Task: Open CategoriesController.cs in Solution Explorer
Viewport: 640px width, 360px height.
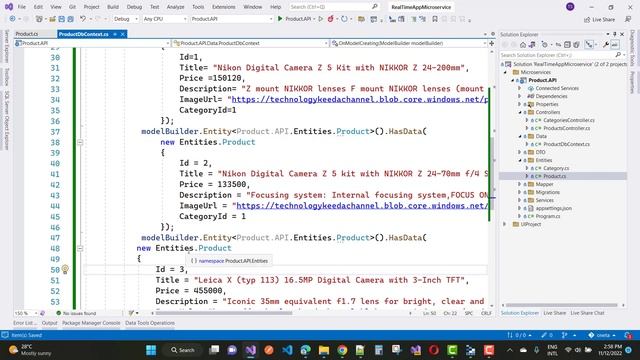Action: tap(569, 120)
